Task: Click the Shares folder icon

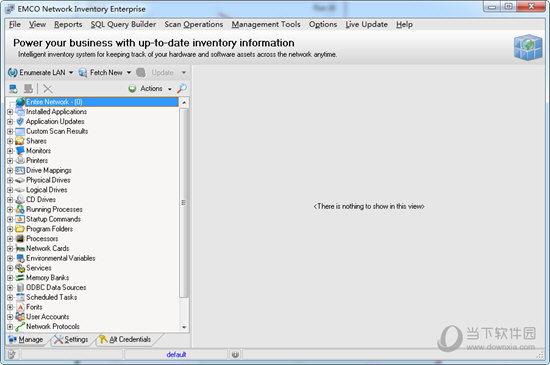Action: point(20,141)
